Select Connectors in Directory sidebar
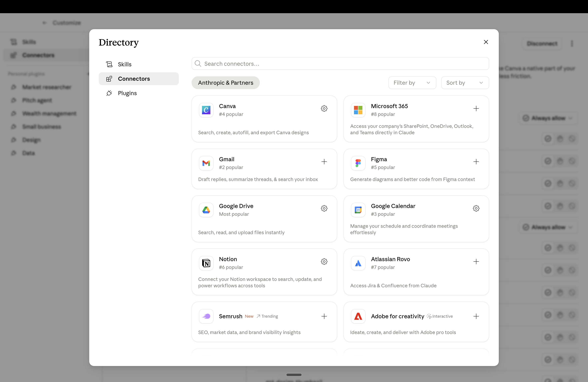The image size is (588, 382). [x=139, y=79]
